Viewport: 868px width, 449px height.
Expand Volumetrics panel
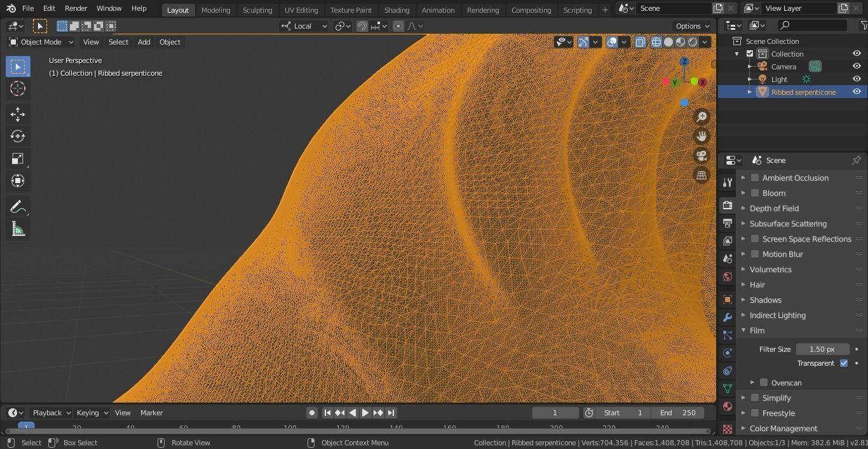pyautogui.click(x=743, y=269)
